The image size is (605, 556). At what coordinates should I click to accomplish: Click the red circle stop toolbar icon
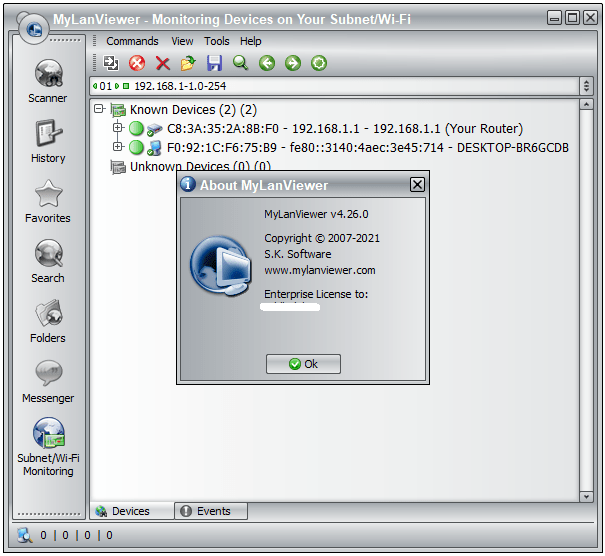(137, 63)
